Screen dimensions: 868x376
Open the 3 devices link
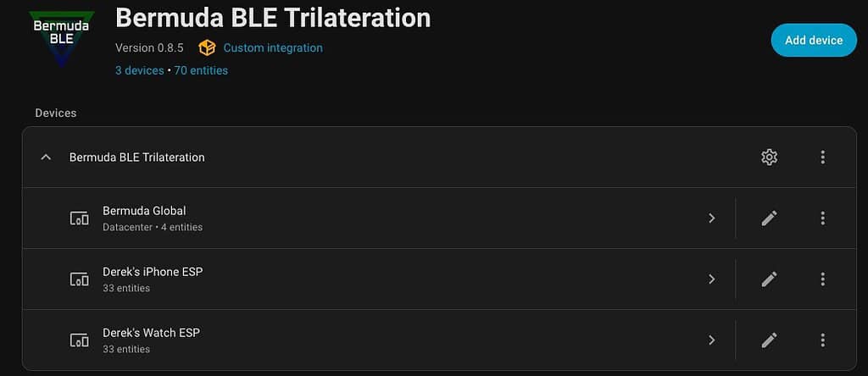point(139,71)
